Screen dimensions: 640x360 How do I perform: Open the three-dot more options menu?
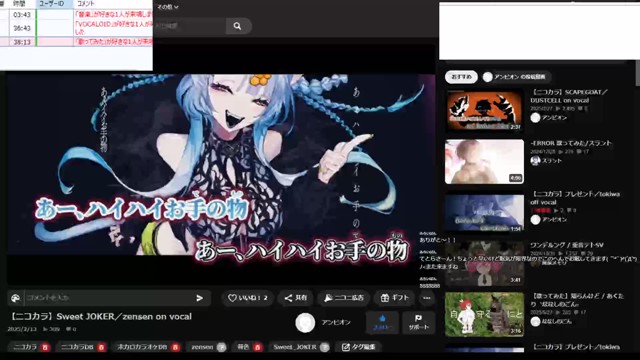427,298
